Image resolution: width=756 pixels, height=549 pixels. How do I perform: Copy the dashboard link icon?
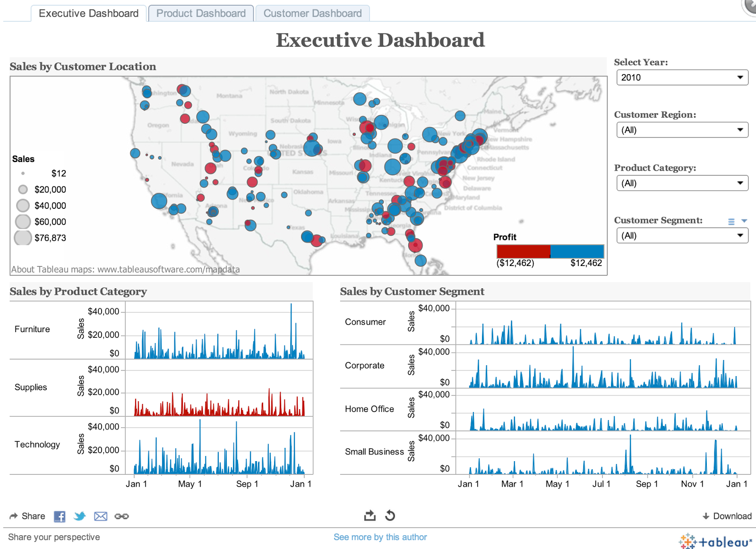tap(122, 516)
